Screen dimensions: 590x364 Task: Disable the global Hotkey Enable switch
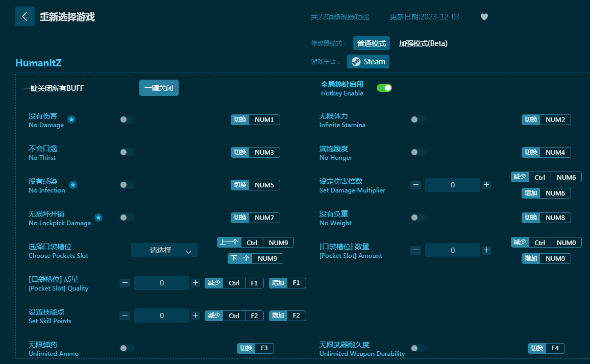click(x=384, y=88)
